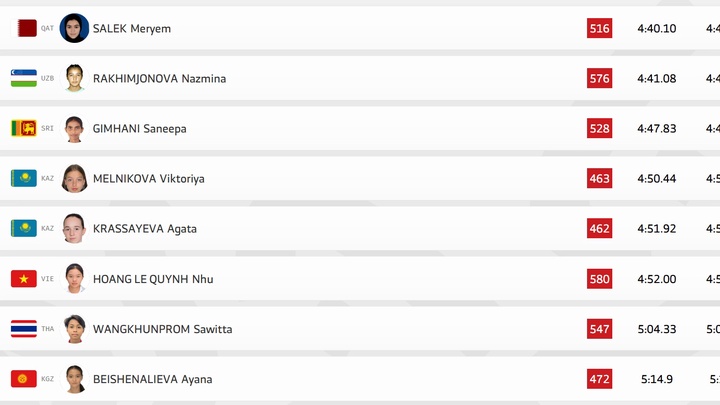Click the Vietnam flag icon

[x=24, y=279]
